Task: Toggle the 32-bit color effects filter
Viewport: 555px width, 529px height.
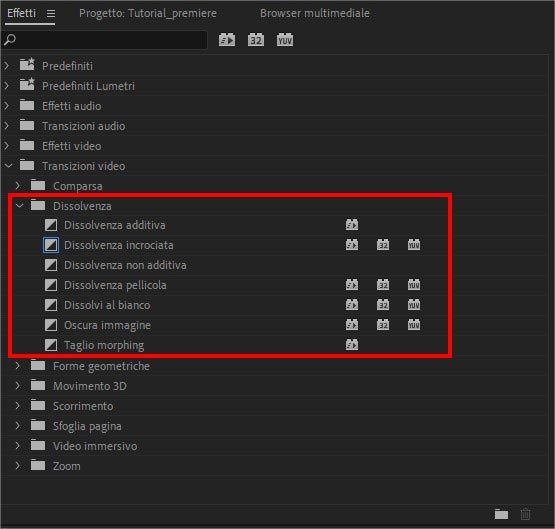Action: pyautogui.click(x=256, y=40)
